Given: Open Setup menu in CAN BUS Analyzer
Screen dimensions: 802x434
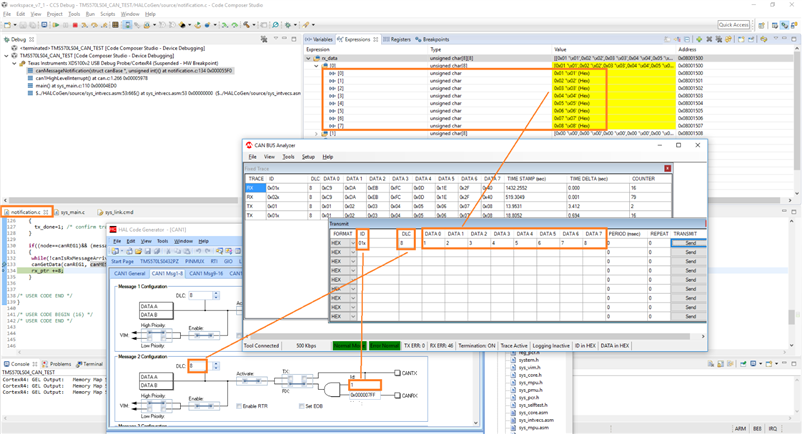Looking at the screenshot, I should [x=308, y=157].
